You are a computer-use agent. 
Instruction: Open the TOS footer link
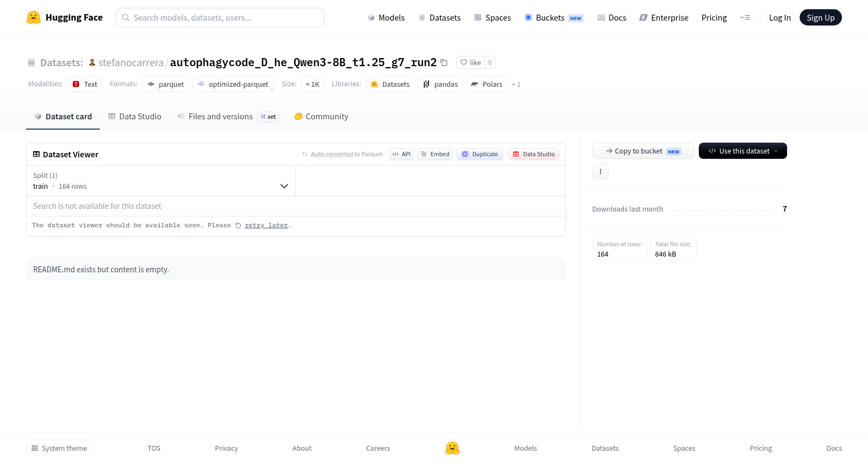[x=154, y=448]
